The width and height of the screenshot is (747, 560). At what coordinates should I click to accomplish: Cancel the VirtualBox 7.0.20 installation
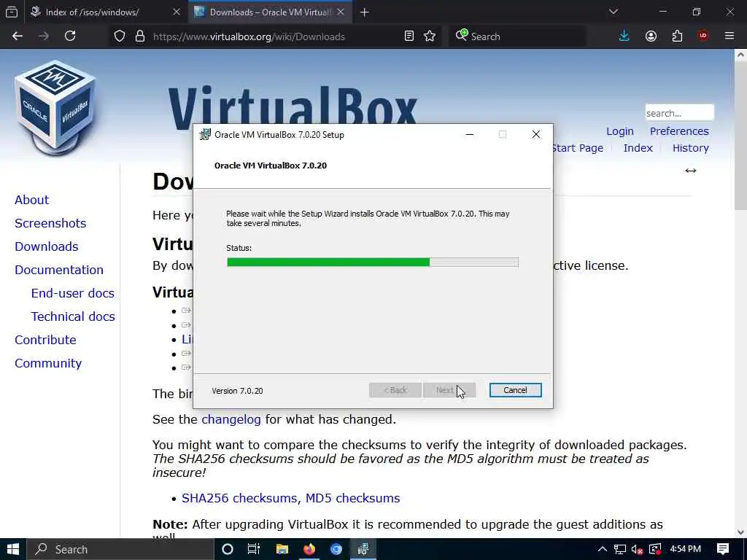point(516,390)
